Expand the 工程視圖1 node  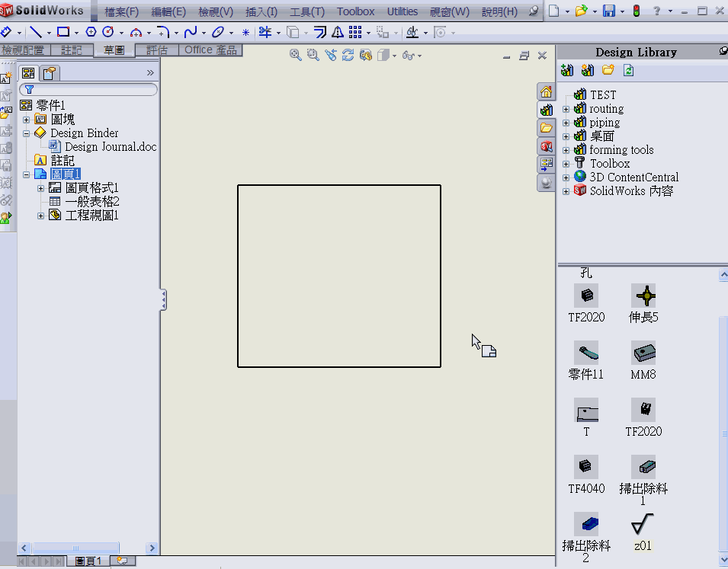[41, 216]
